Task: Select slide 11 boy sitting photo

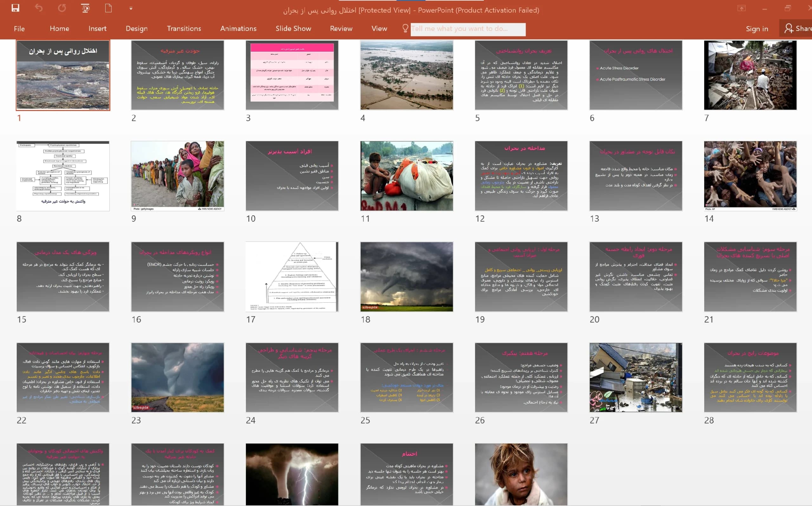Action: (407, 176)
